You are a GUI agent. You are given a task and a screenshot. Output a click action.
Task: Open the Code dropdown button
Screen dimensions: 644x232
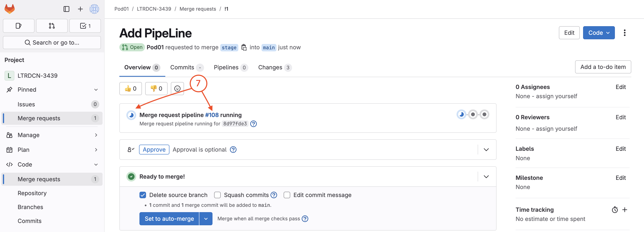(x=598, y=33)
